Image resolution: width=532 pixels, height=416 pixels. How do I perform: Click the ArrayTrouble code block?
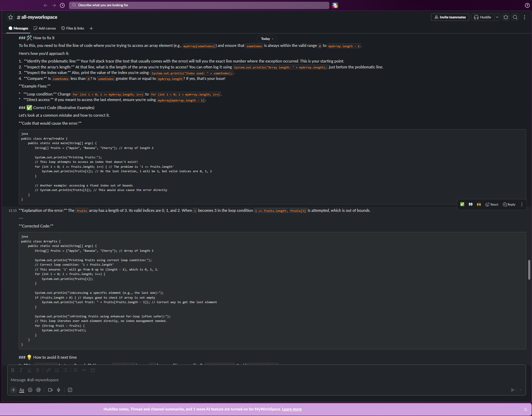tap(272, 167)
